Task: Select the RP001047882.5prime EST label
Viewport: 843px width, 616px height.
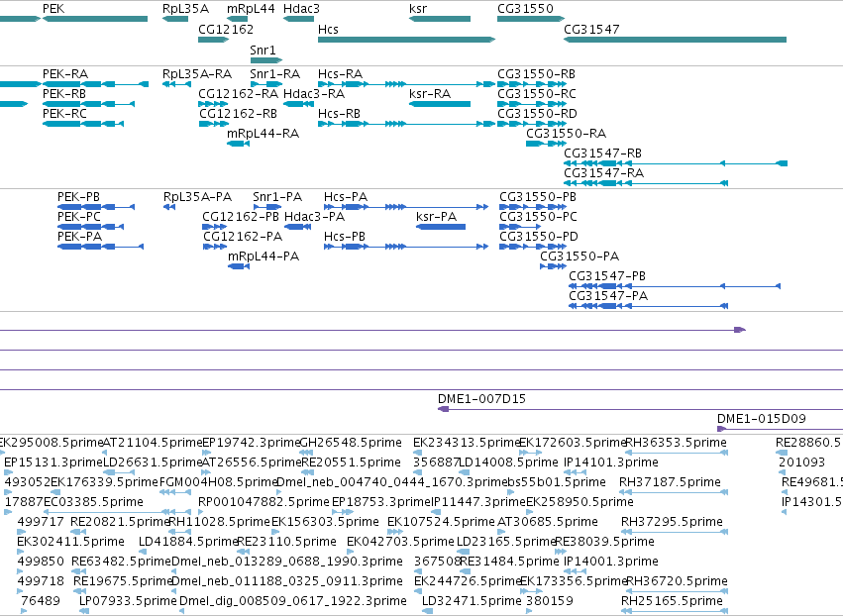Action: (263, 502)
